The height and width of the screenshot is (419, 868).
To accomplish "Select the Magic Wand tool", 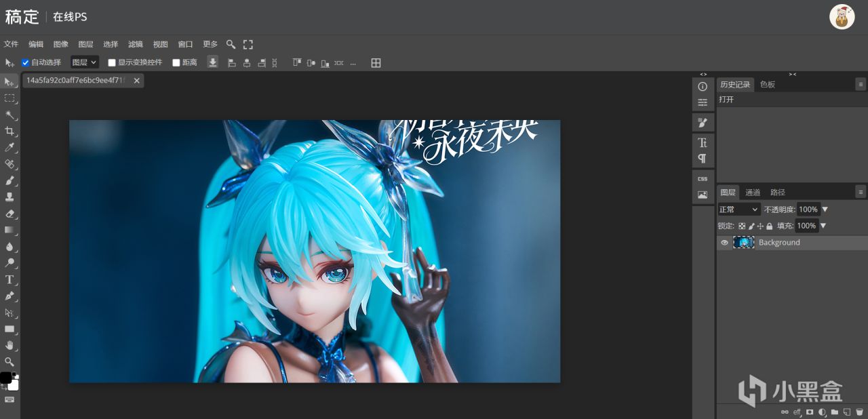I will coord(9,115).
